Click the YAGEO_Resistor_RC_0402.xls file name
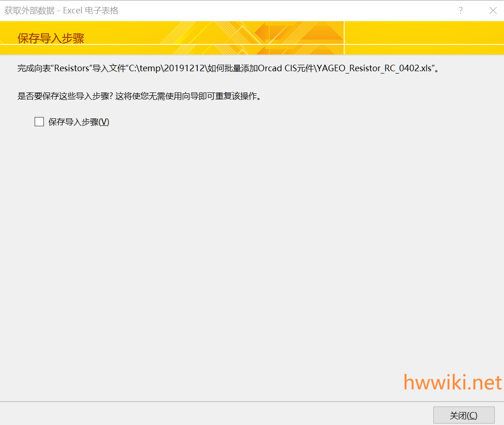This screenshot has height=425, width=504. point(374,68)
